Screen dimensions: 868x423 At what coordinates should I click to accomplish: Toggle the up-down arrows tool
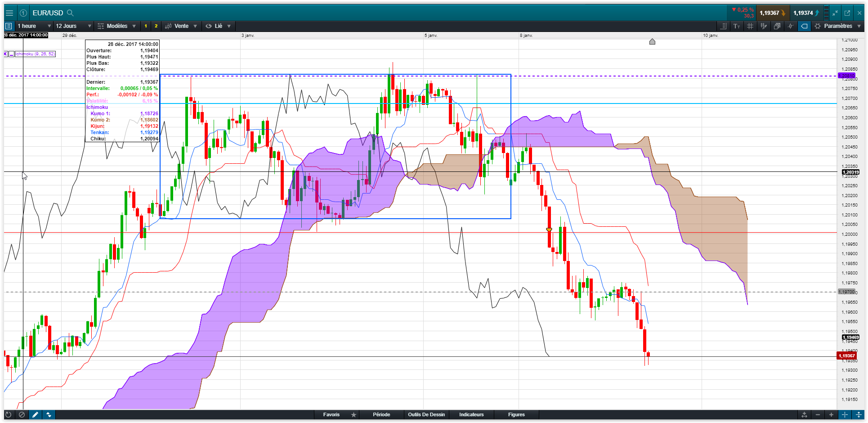pos(49,415)
